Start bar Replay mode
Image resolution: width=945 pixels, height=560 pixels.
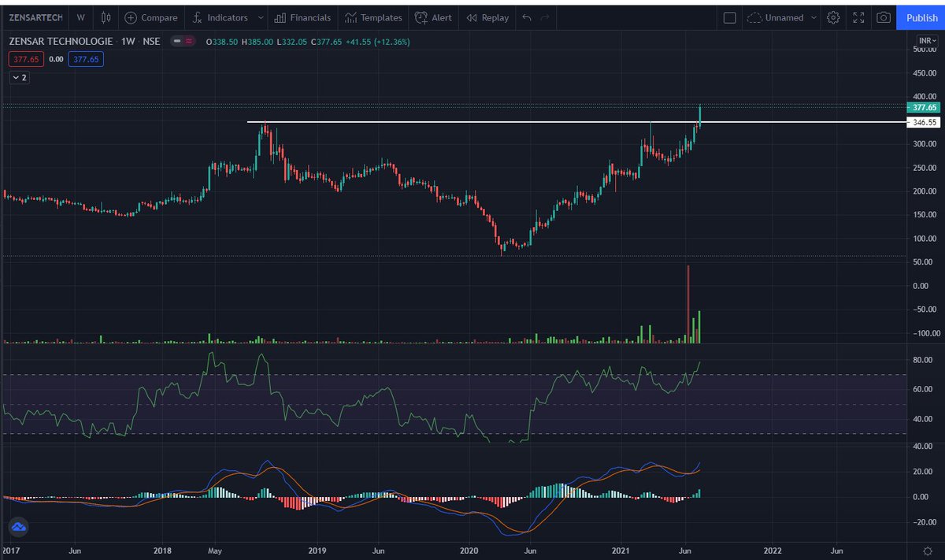487,17
